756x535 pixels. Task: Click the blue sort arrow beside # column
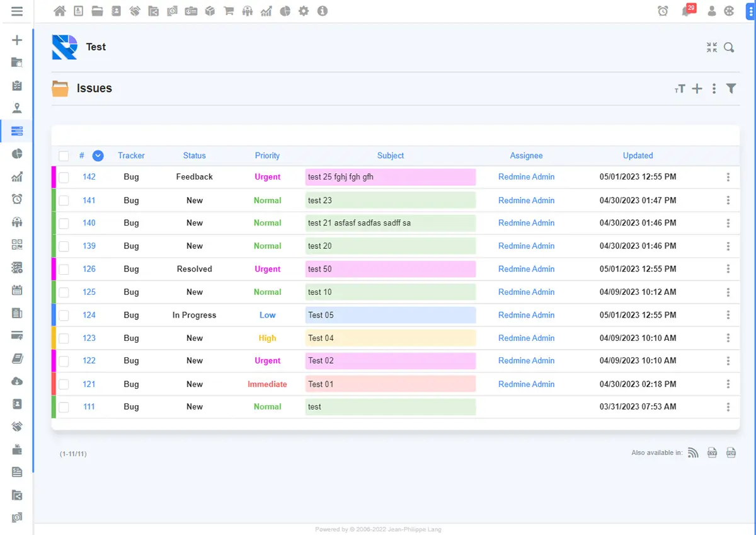click(x=98, y=156)
